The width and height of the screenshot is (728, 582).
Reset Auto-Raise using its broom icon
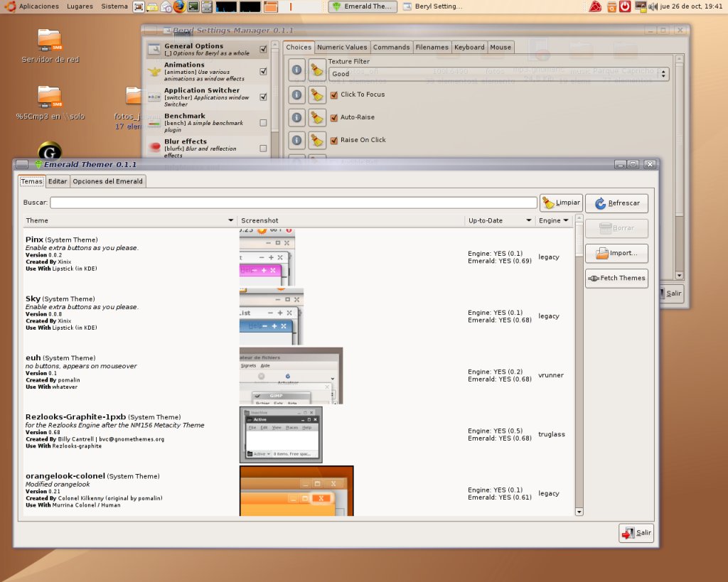click(317, 117)
